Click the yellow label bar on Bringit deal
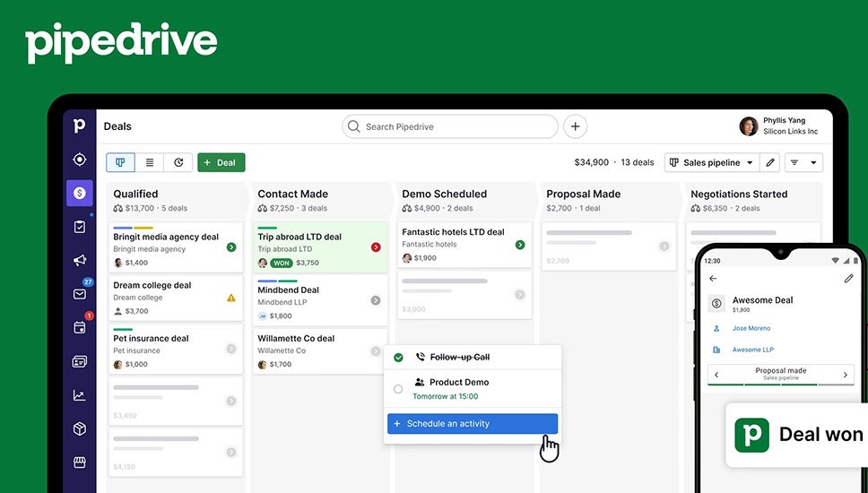868x493 pixels. pyautogui.click(x=143, y=228)
